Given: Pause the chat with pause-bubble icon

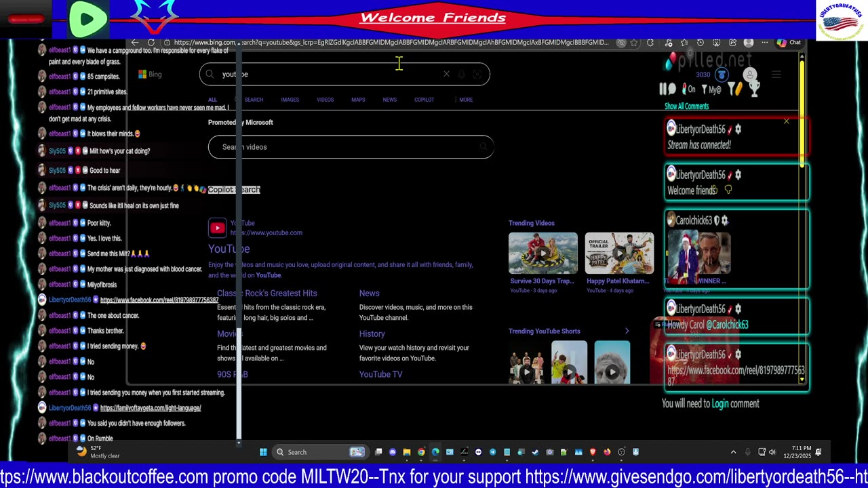Looking at the screenshot, I should pos(668,89).
